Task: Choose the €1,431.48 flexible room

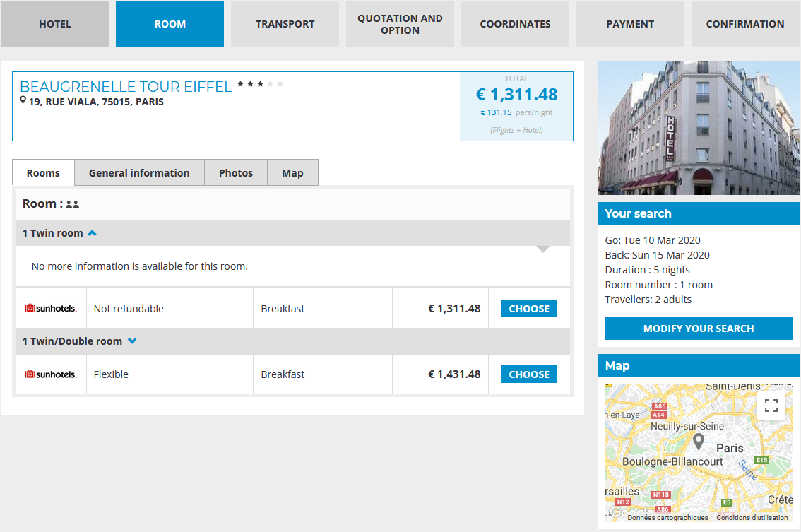Action: (x=528, y=374)
